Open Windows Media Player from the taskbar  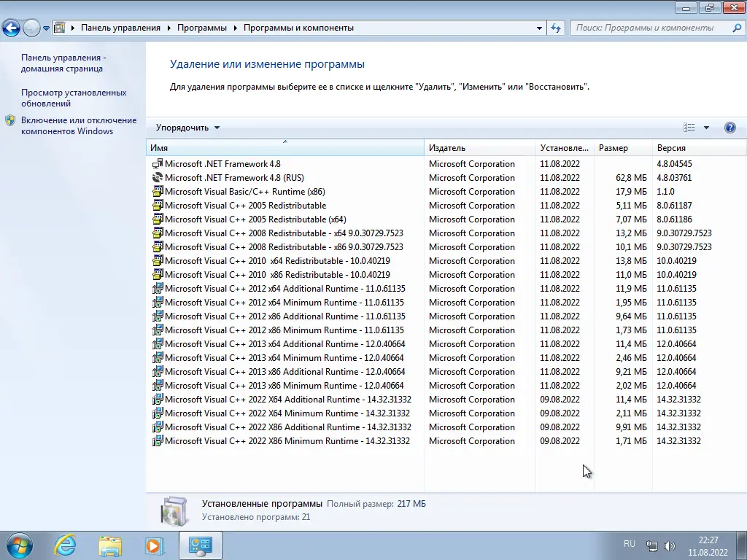[154, 545]
